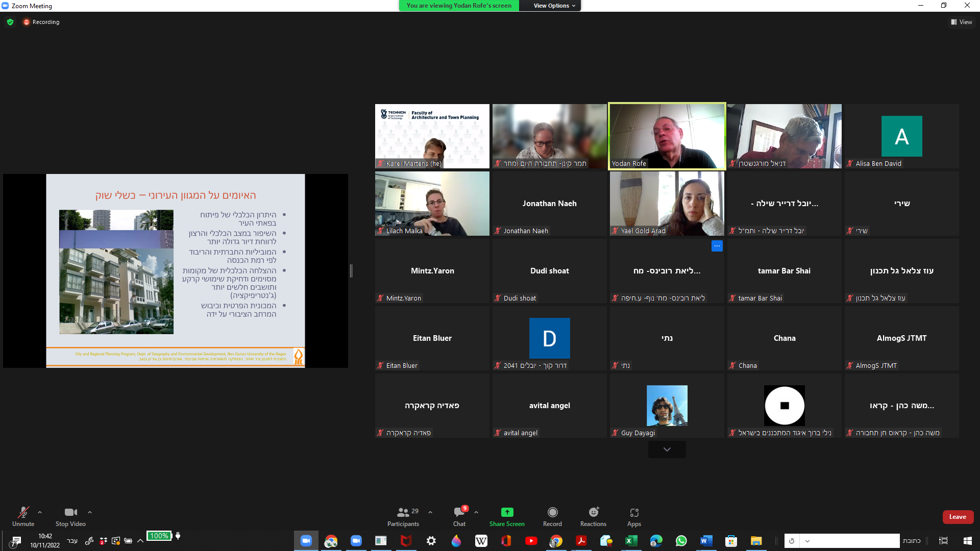Image resolution: width=980 pixels, height=551 pixels.
Task: Click the You are viewing Yodan Rofe's screen banner
Action: tap(459, 6)
